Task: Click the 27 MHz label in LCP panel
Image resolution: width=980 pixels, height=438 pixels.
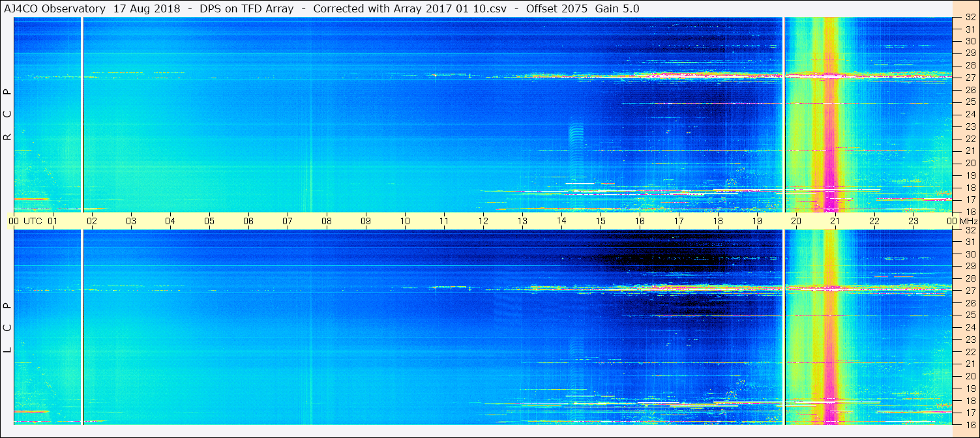Action: click(970, 291)
